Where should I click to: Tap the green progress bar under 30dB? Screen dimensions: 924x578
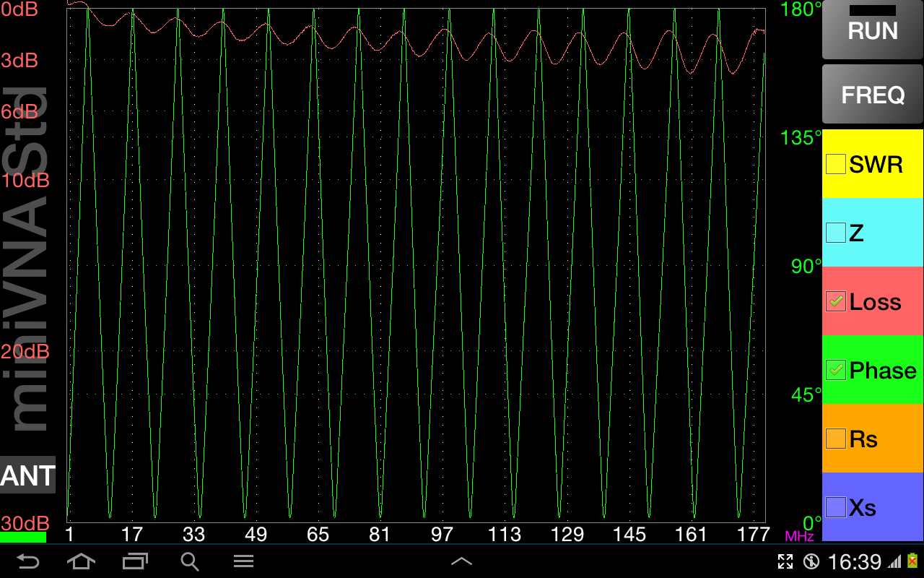[23, 538]
